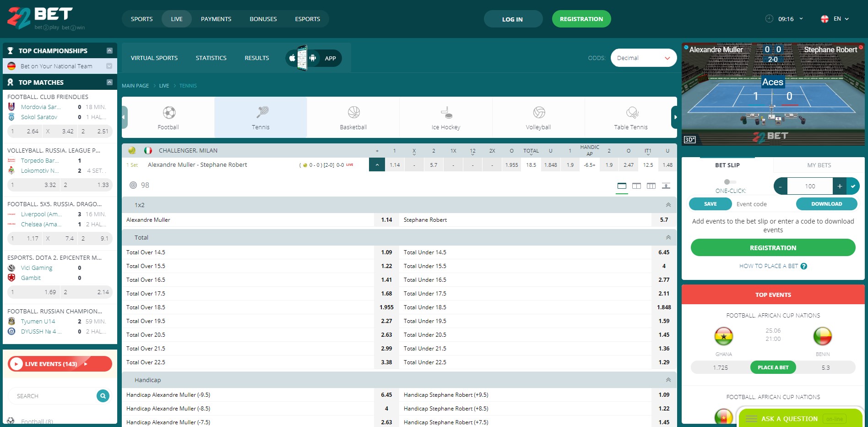Click the Search input field
The image size is (868, 427).
pos(53,396)
